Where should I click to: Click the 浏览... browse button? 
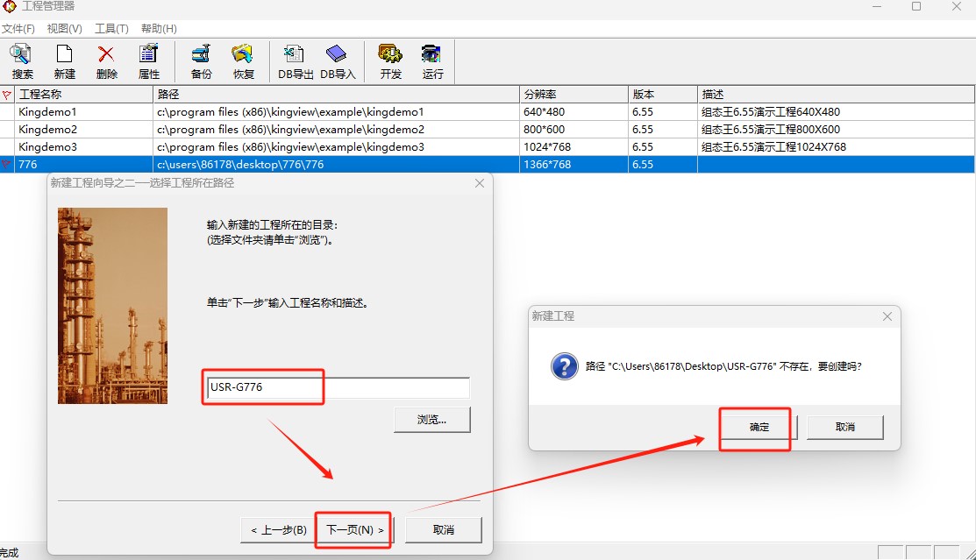click(431, 420)
